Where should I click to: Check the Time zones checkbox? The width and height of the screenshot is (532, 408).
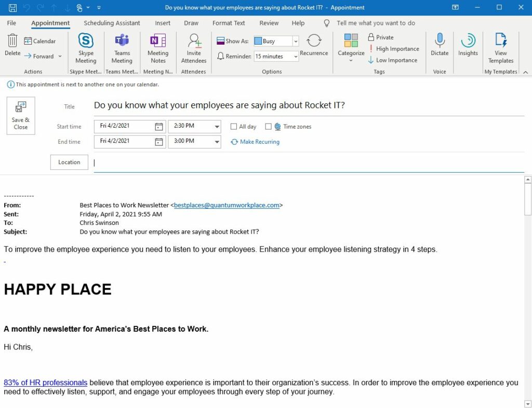268,127
